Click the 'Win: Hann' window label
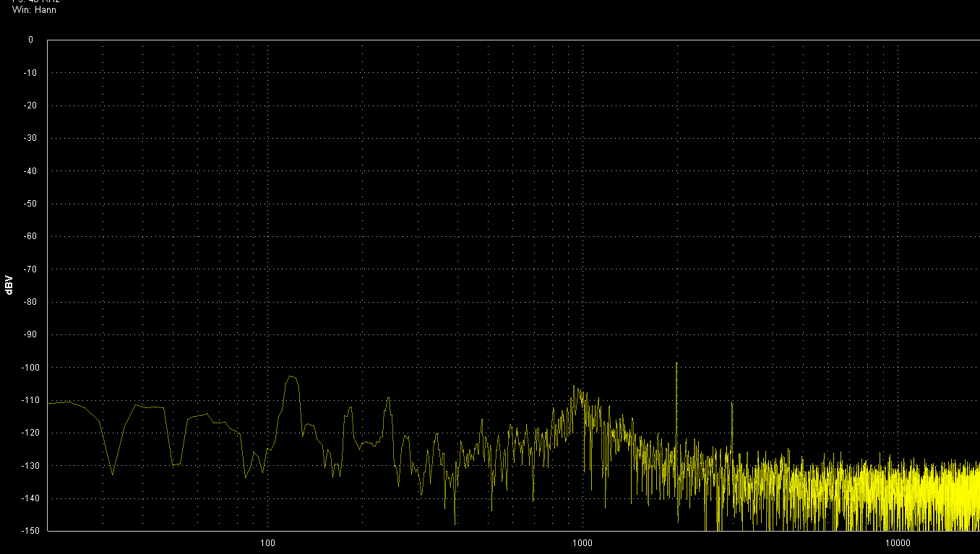 pos(34,10)
